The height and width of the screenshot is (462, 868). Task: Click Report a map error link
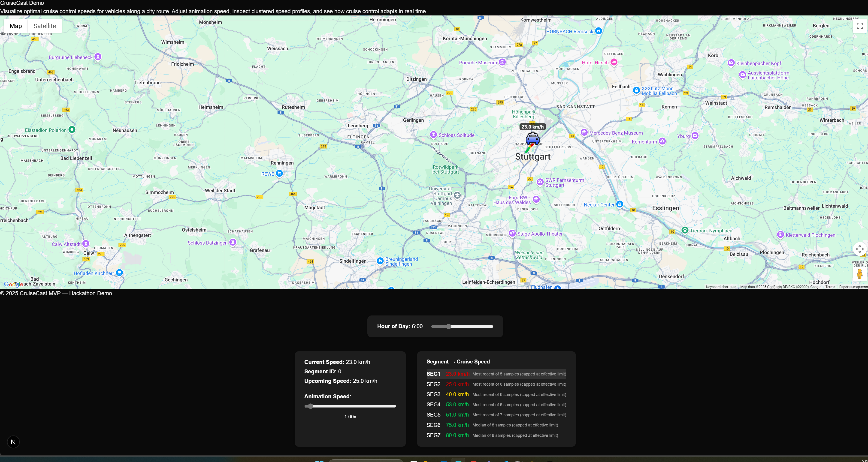coord(853,287)
